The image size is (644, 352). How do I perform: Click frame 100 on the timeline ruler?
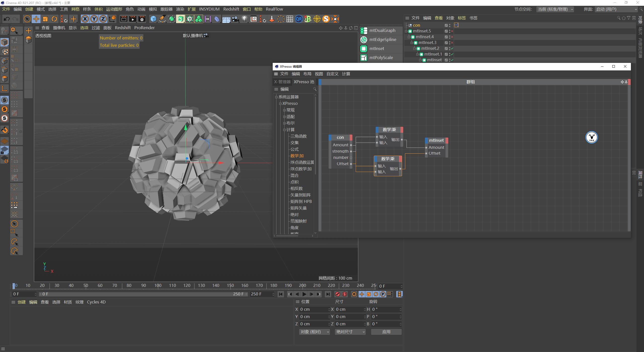(158, 285)
